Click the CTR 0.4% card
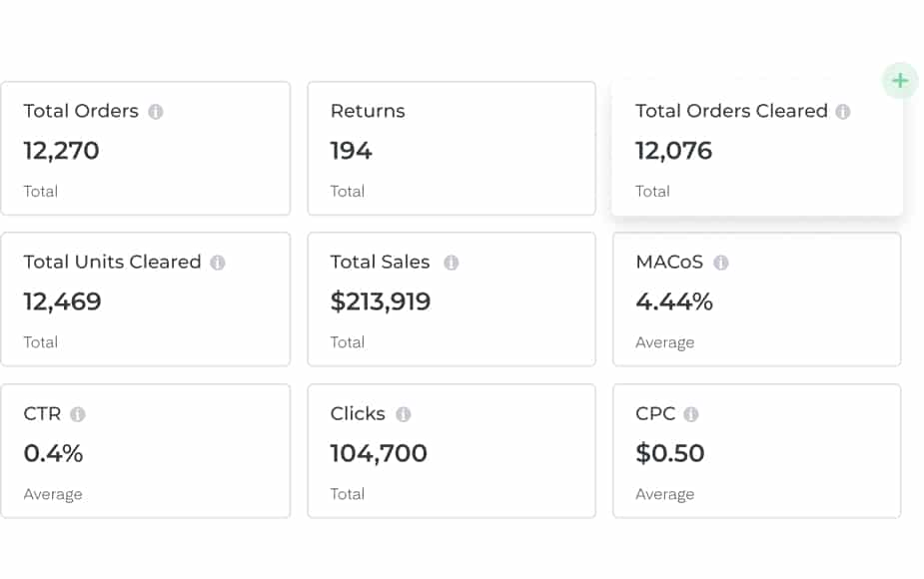Screen dimensions: 924x579 tap(145, 451)
